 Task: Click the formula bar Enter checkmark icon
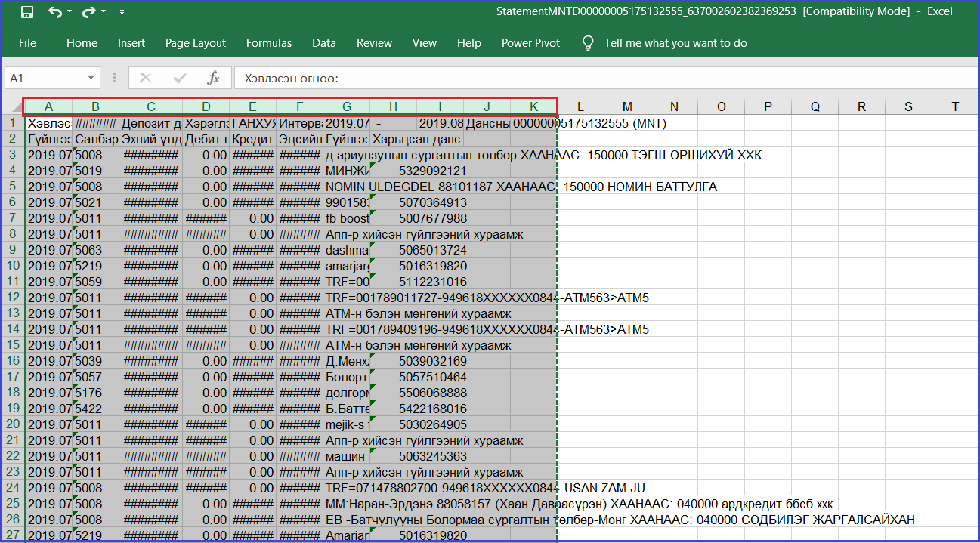tap(180, 78)
